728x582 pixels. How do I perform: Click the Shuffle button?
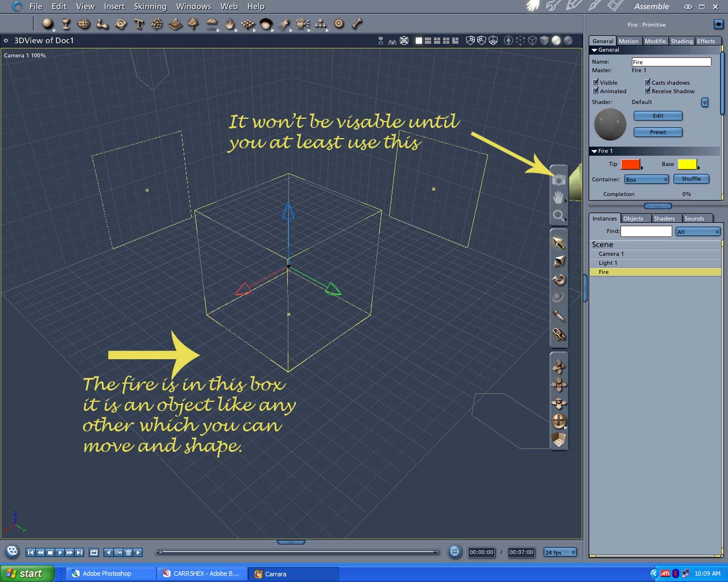coord(691,178)
